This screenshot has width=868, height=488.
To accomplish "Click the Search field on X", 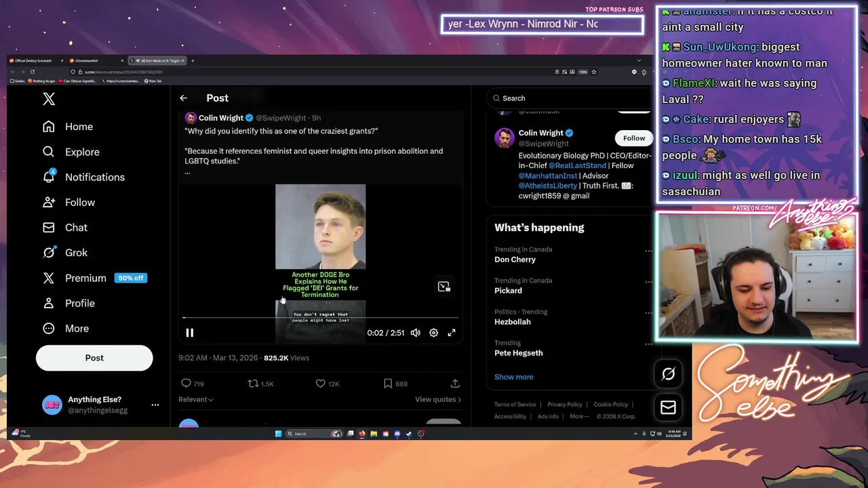I will 568,98.
